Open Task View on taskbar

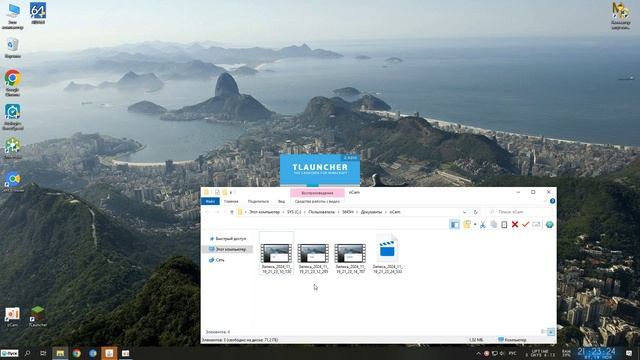(43, 353)
